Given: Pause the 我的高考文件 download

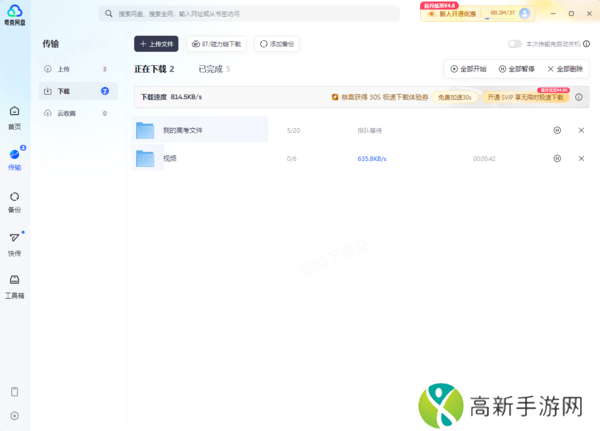Looking at the screenshot, I should point(557,130).
